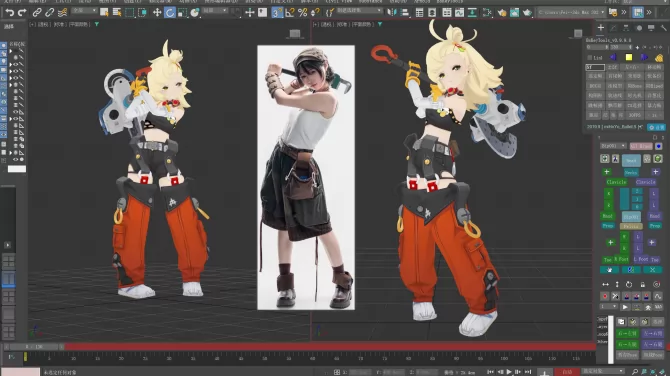Click the Play Animation button
The height and width of the screenshot is (376, 670).
tap(508, 372)
